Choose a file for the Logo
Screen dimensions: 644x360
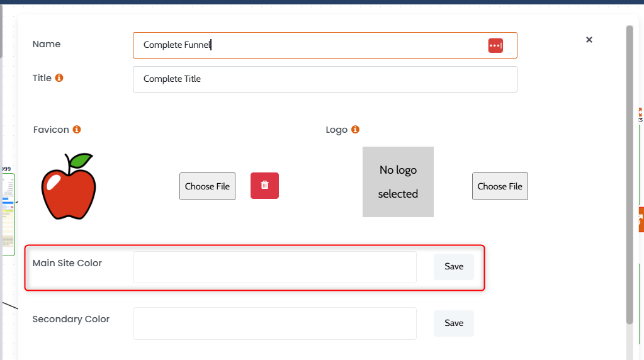(500, 186)
